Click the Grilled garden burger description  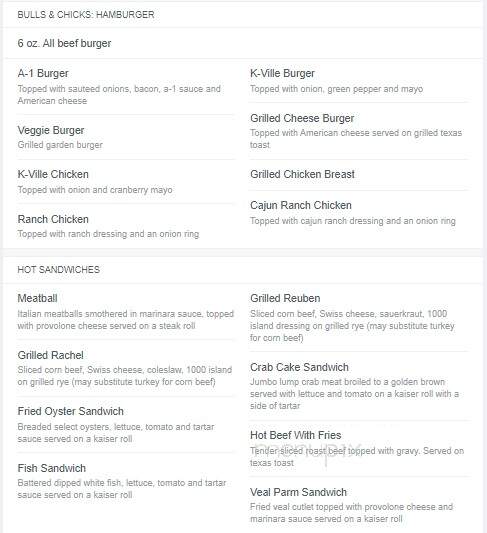click(x=60, y=145)
